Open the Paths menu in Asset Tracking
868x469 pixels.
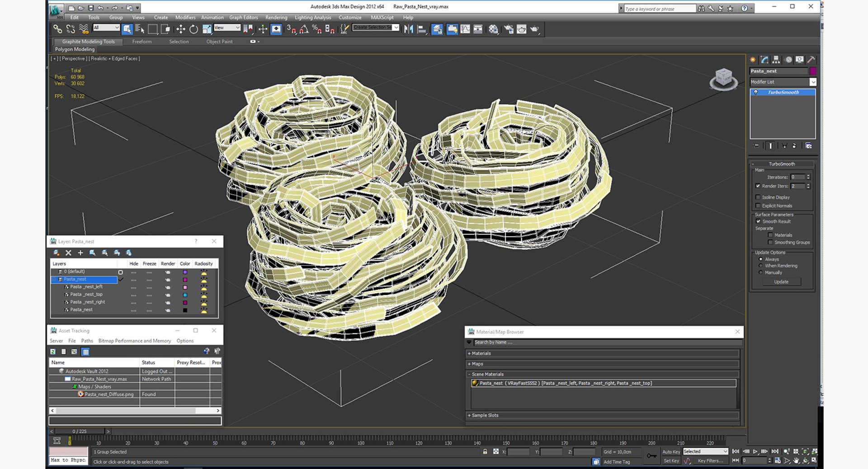click(87, 341)
